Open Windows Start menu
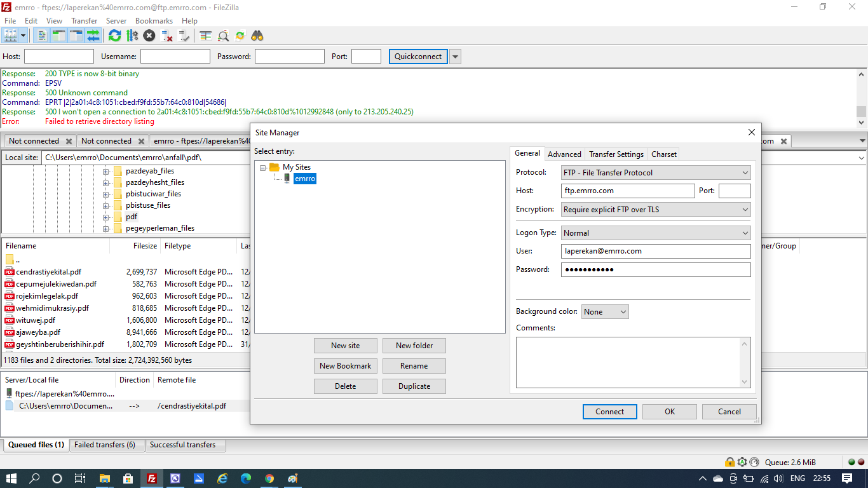 coord(11,478)
